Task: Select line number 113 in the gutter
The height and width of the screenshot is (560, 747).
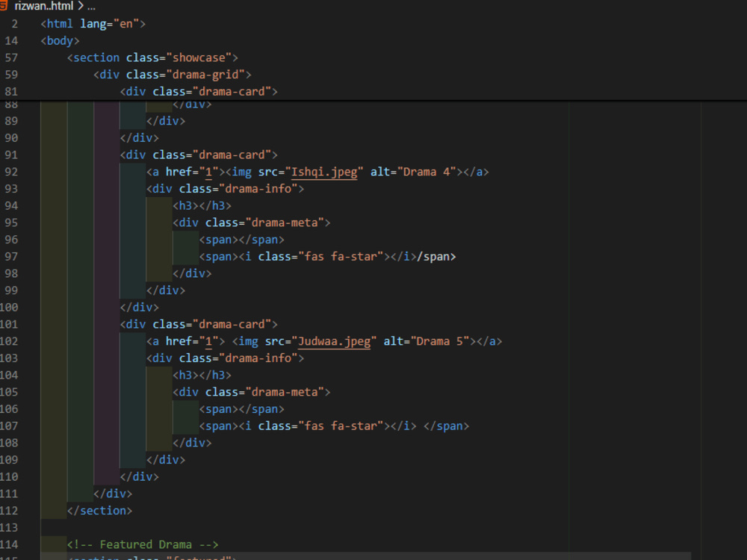Action: point(9,528)
